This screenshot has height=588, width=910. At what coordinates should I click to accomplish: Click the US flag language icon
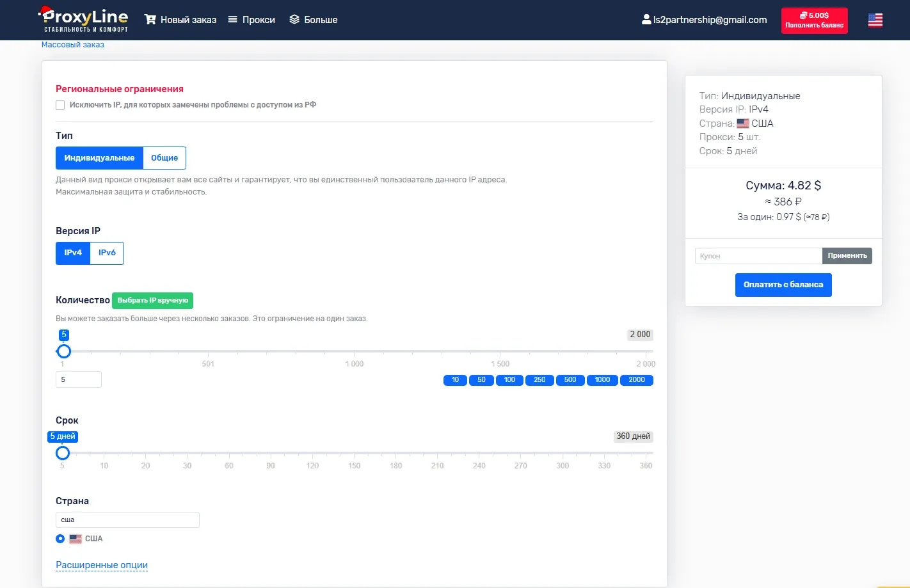[x=875, y=20]
